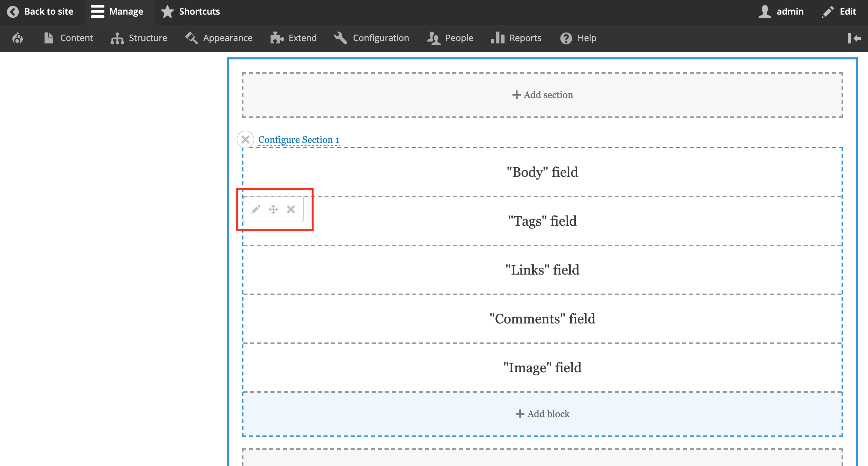Viewport: 868px width, 466px height.
Task: Click the X icon next to Configure Section 1
Action: (245, 139)
